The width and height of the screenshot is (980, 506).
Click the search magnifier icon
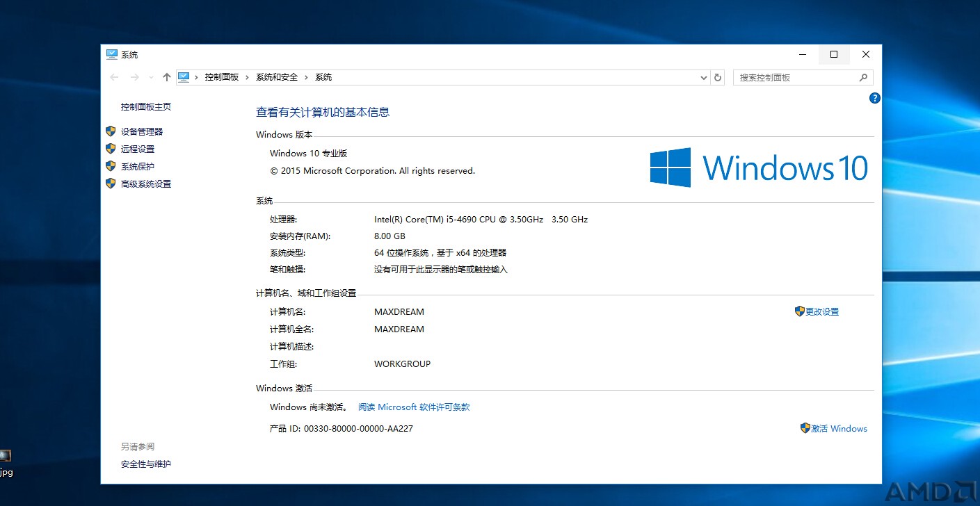pos(864,78)
